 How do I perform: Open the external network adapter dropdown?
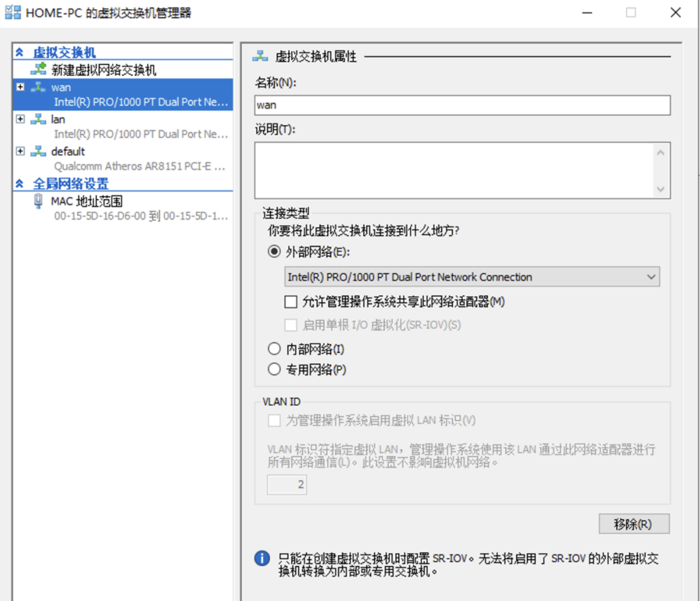click(472, 277)
